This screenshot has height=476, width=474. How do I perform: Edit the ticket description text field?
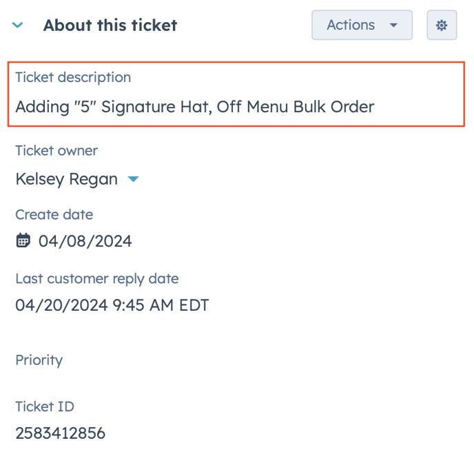(x=194, y=107)
